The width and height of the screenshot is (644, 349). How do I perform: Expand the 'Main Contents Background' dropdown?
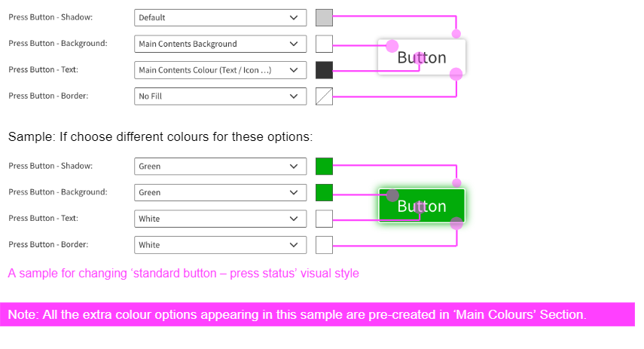[x=220, y=44]
